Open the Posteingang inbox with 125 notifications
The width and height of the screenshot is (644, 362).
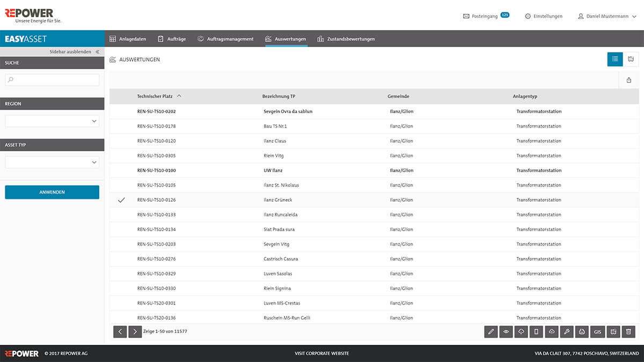(x=485, y=16)
